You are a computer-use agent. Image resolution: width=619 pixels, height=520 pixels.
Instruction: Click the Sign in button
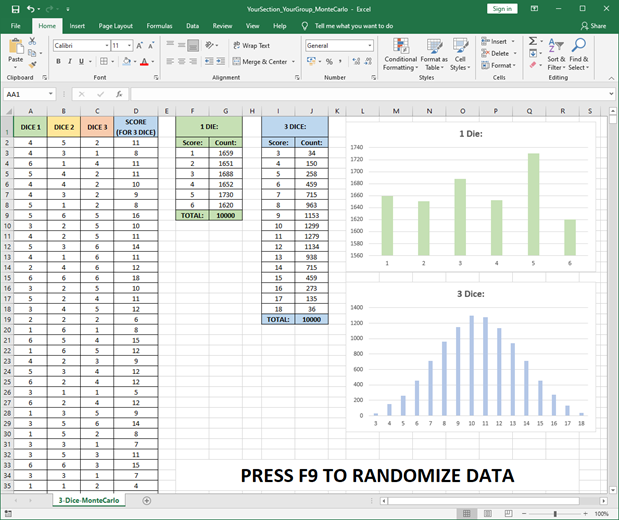[x=502, y=9]
